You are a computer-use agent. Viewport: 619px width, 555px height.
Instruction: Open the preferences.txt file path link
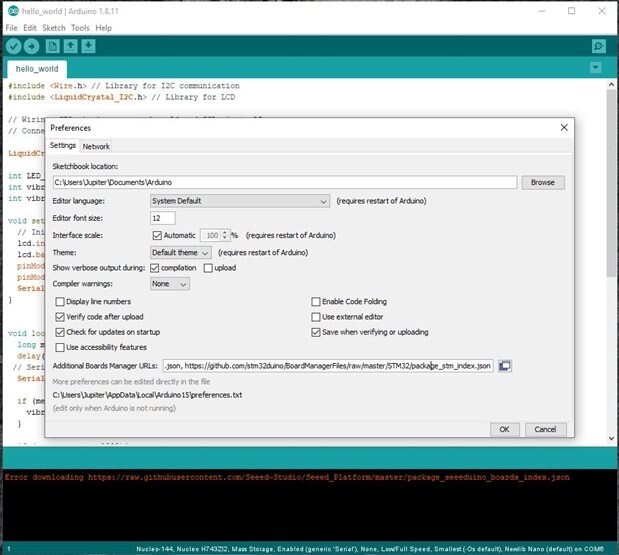click(x=147, y=395)
